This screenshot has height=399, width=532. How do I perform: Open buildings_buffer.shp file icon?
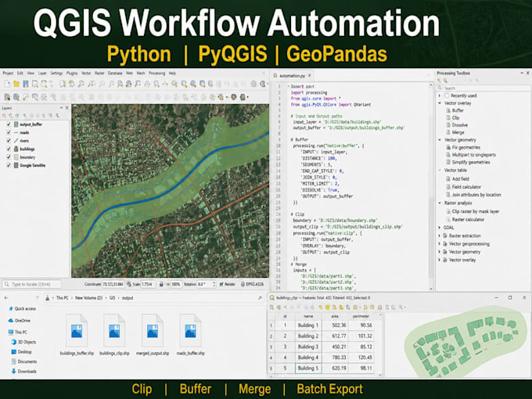(x=77, y=330)
